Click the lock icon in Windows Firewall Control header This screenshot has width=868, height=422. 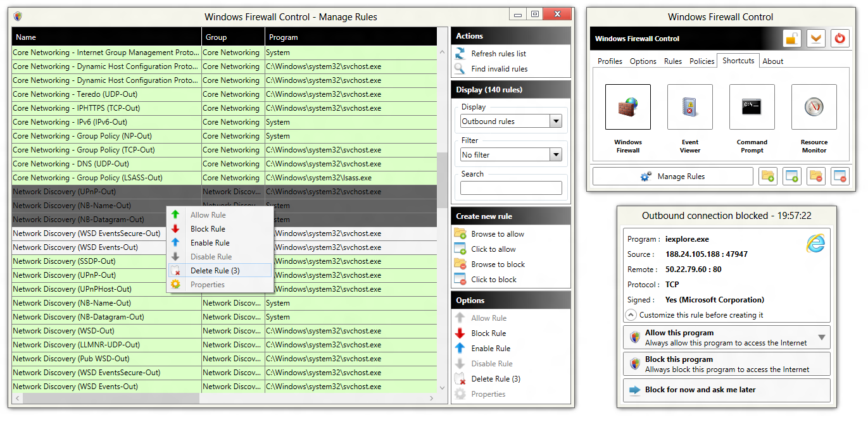coord(791,39)
